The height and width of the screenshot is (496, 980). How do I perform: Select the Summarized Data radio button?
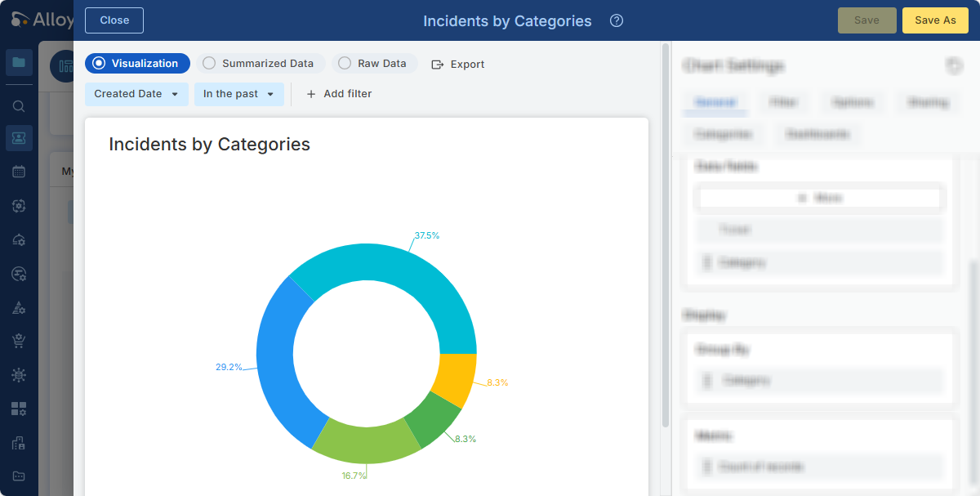[x=261, y=63]
